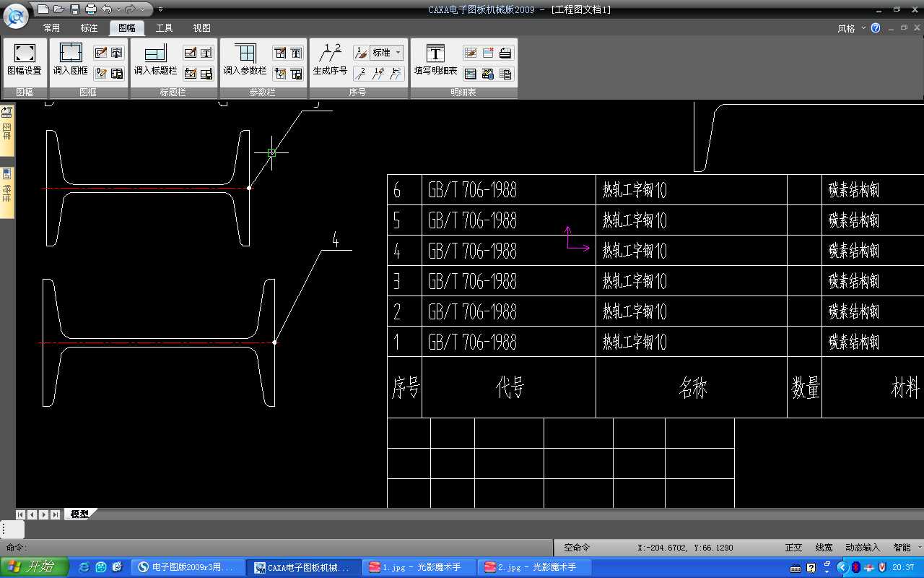
Task: Save the drawing with the floppy icon
Action: click(74, 9)
